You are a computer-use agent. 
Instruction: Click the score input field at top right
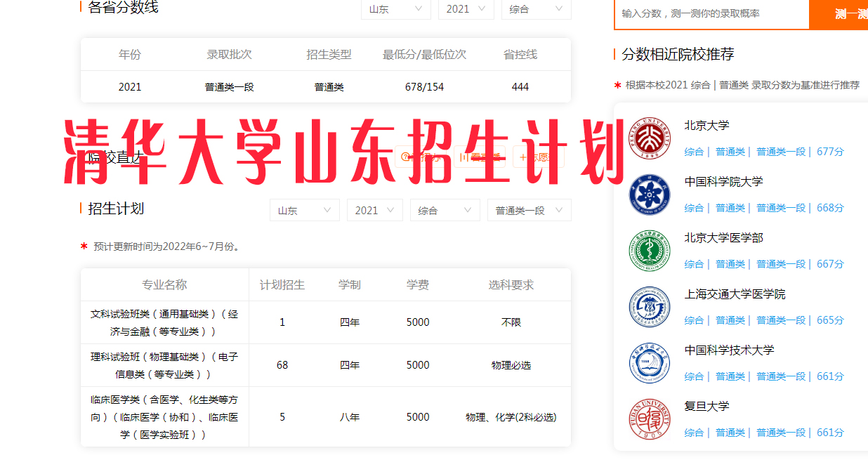coord(711,15)
